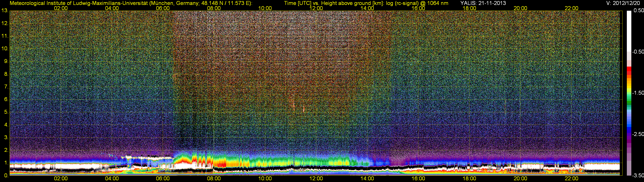Click the '-2.50' color scale value
Viewport: 644px width, 182px height.
(x=638, y=134)
